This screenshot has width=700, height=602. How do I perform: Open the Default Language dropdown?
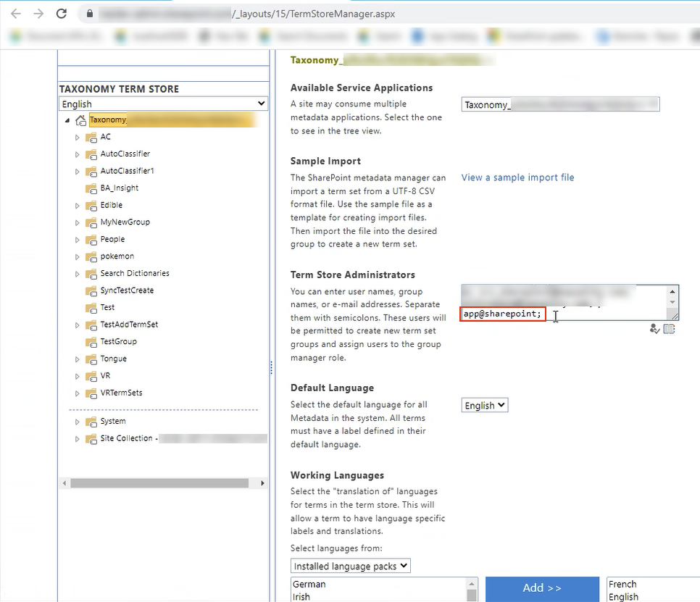[484, 406]
